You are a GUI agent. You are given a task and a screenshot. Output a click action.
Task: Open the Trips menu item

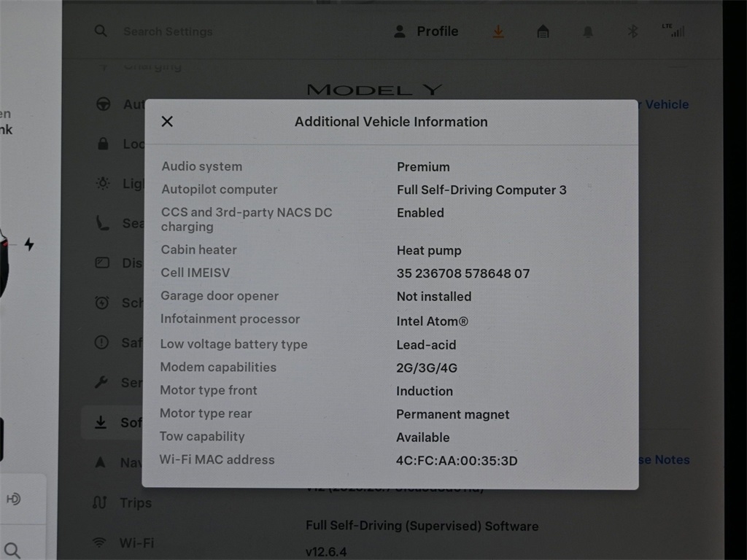tap(123, 502)
